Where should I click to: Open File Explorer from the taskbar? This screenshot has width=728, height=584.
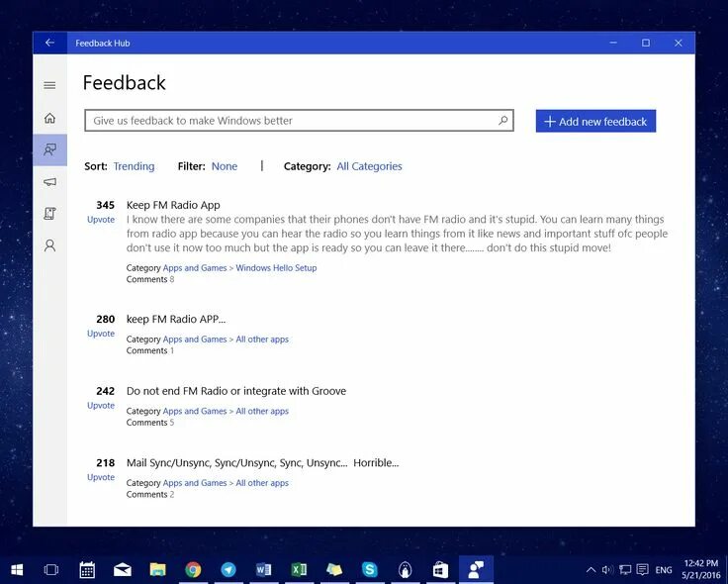(x=158, y=569)
